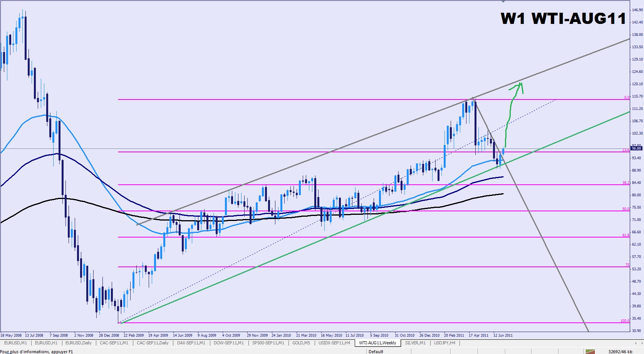This screenshot has height=354, width=644.
Task: Select the USDJPY,H4 chart tab
Action: pyautogui.click(x=444, y=343)
